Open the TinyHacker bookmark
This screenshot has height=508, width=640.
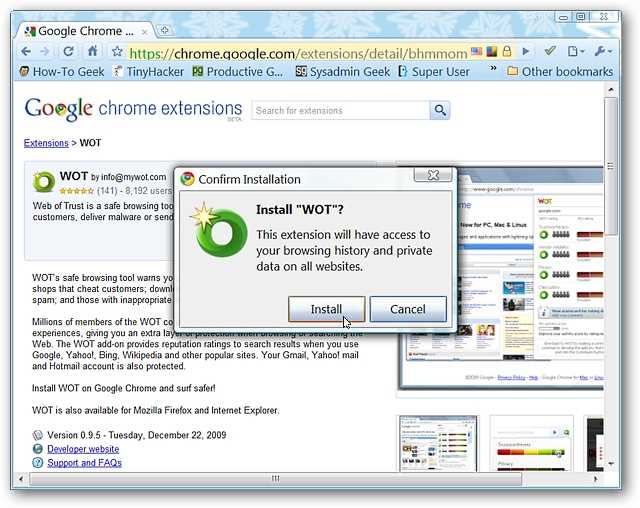149,72
